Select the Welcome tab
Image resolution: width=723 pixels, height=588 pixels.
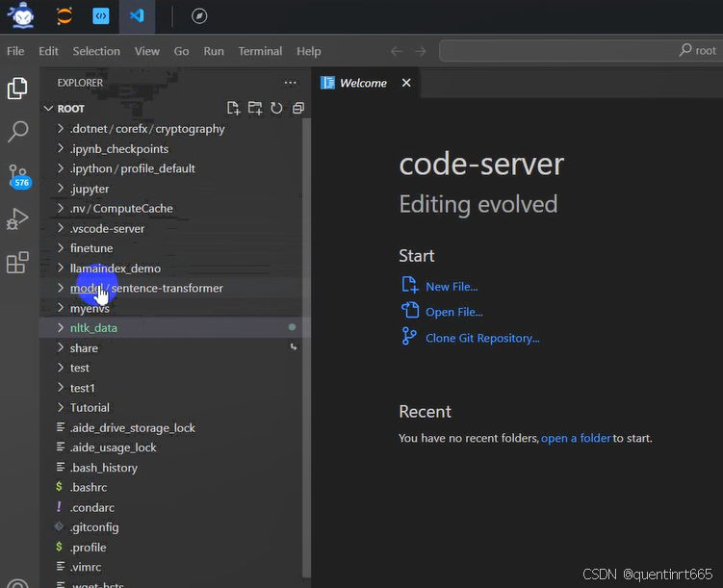pos(365,83)
